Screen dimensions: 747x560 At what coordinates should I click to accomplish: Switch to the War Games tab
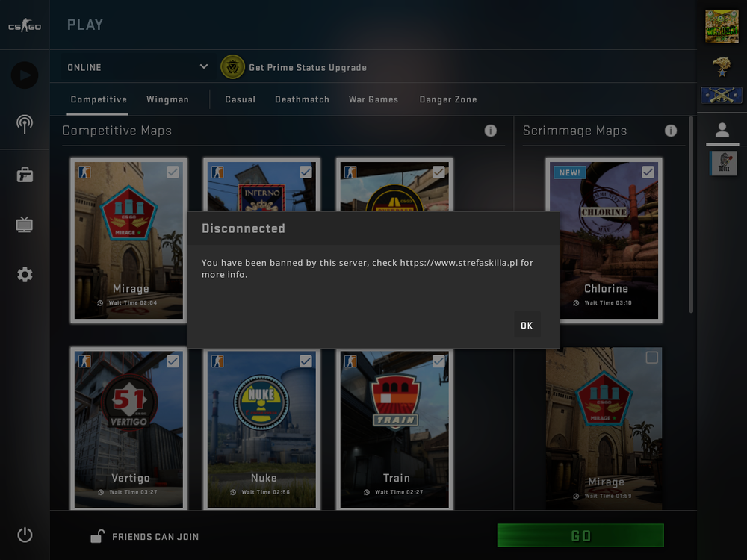[x=373, y=99]
